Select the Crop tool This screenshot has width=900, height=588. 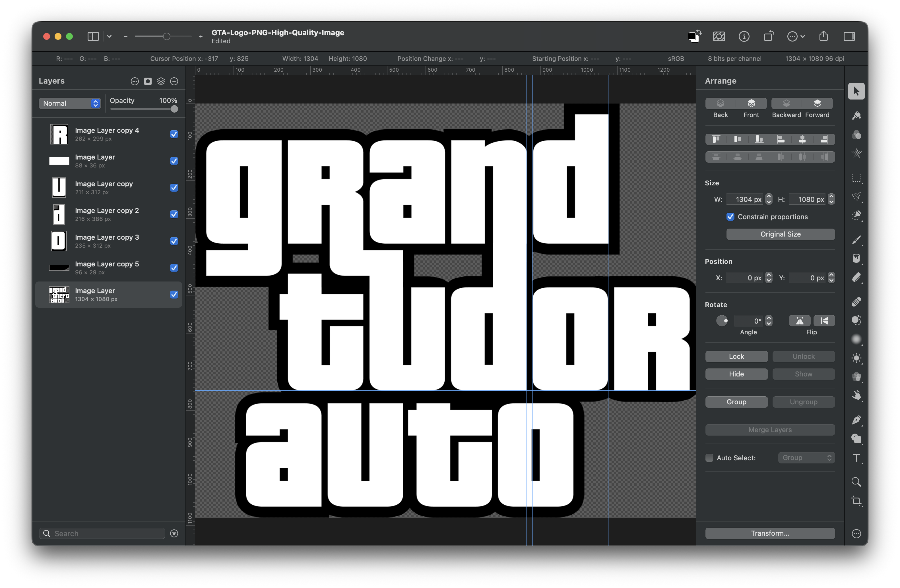pyautogui.click(x=856, y=501)
